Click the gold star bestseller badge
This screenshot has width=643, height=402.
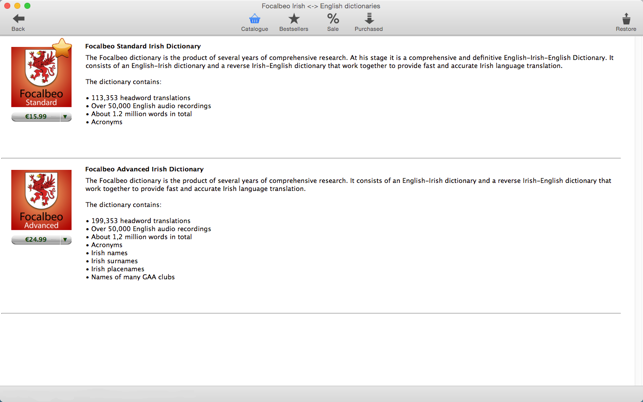click(62, 48)
